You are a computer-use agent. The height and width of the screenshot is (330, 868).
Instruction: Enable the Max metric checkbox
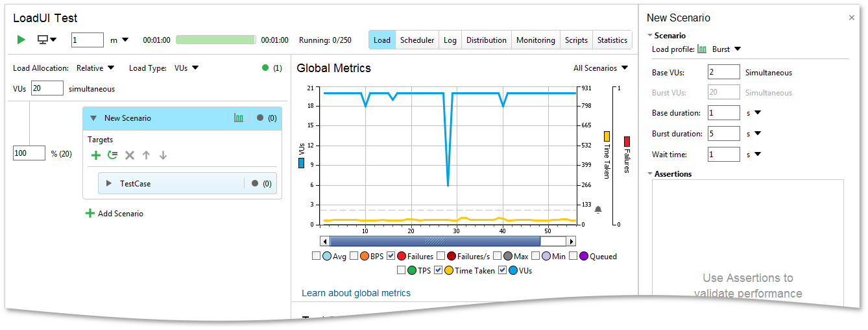[x=497, y=256]
